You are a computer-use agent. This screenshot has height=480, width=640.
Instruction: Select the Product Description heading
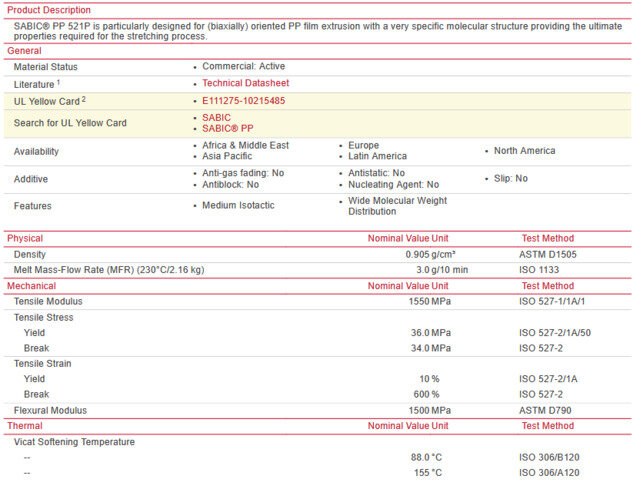click(x=49, y=10)
